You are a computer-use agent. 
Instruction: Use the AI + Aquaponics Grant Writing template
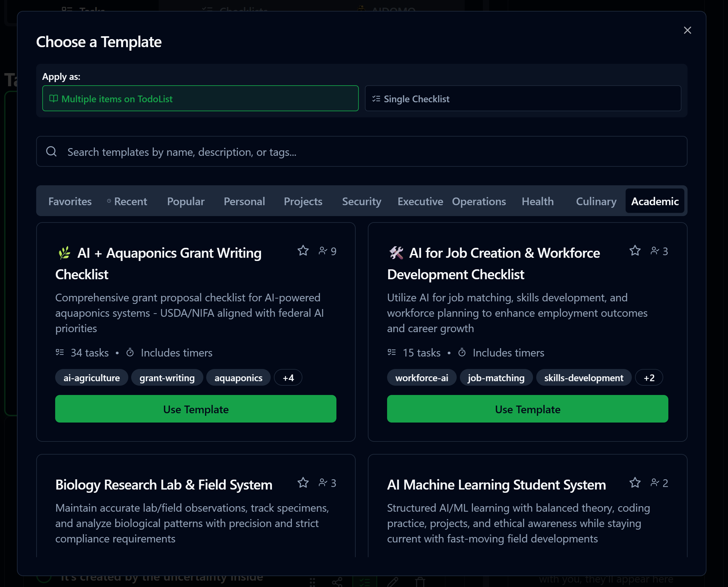196,409
